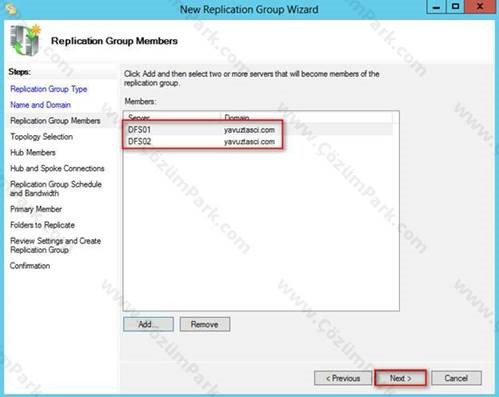Click the Server column header
This screenshot has width=499, height=397.
click(x=172, y=117)
